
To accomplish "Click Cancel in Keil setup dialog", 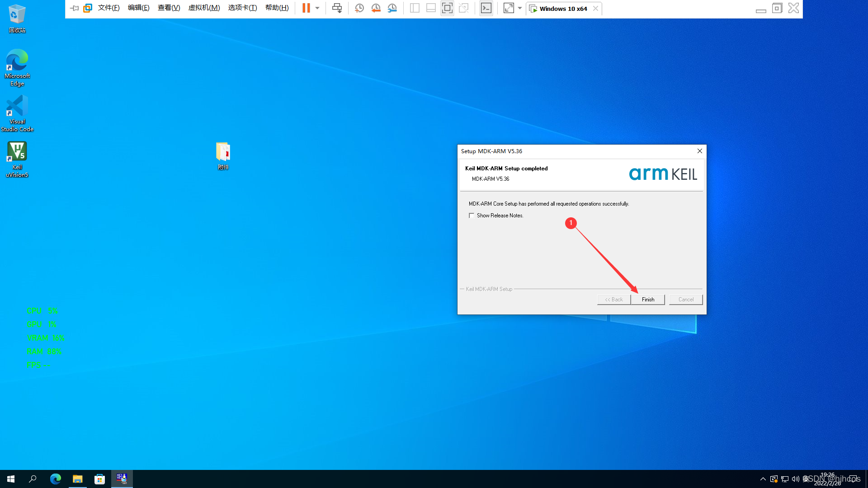I will coord(686,300).
